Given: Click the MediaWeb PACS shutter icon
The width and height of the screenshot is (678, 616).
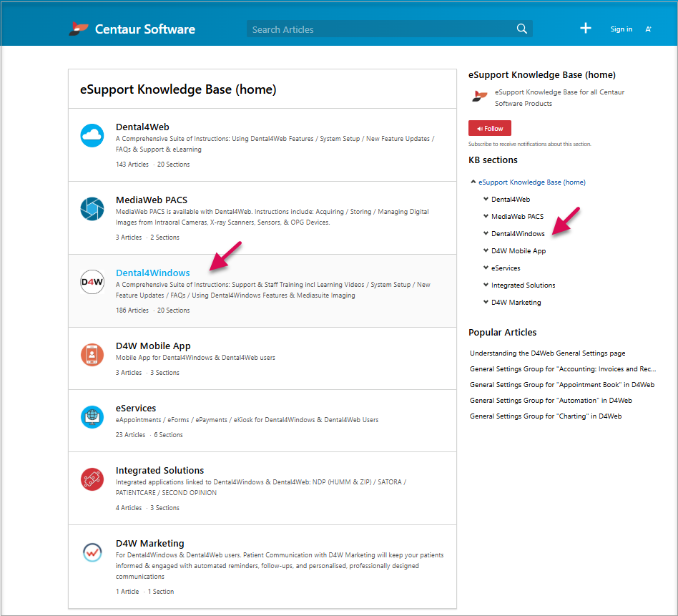Looking at the screenshot, I should [x=92, y=208].
